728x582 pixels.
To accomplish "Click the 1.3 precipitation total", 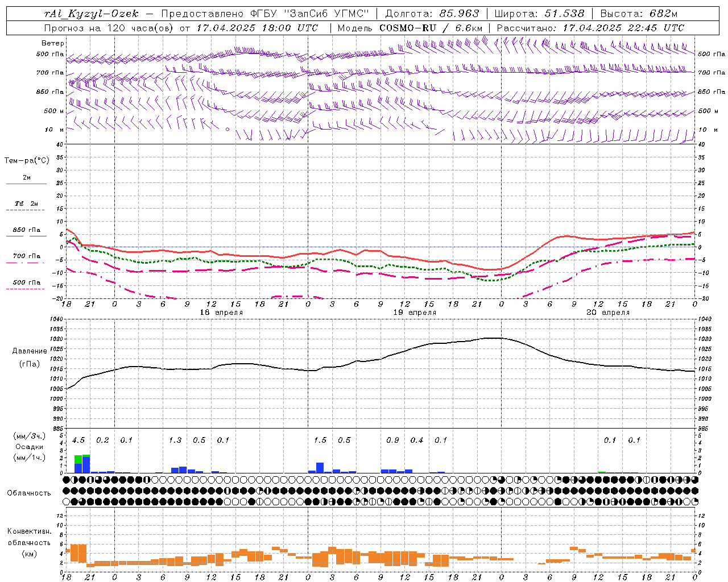I will pos(175,440).
